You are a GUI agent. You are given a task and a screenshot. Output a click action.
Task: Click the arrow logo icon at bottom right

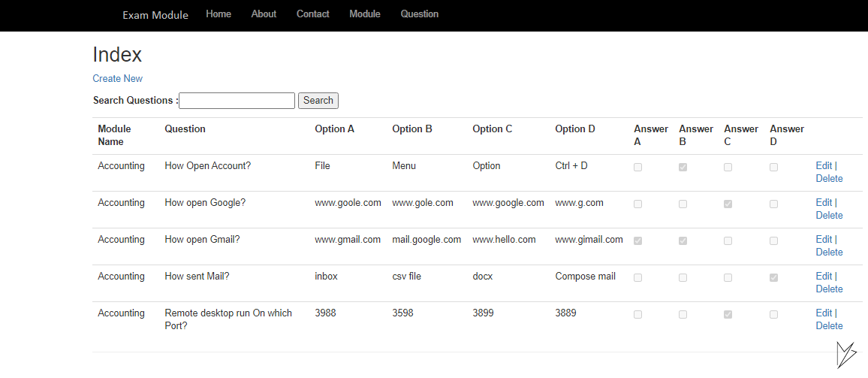click(x=846, y=355)
